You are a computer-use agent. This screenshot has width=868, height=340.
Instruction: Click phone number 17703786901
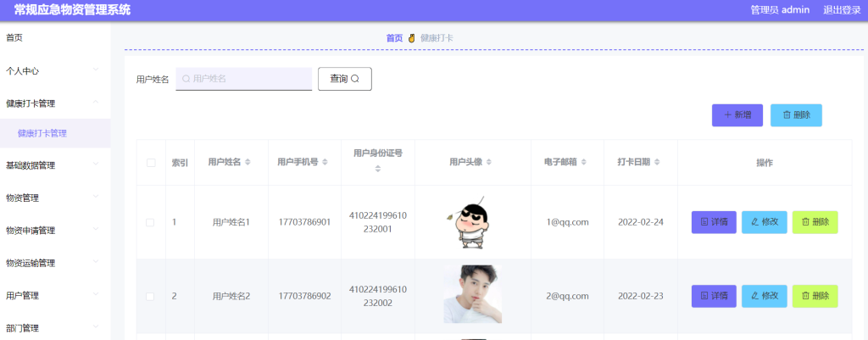tap(304, 222)
